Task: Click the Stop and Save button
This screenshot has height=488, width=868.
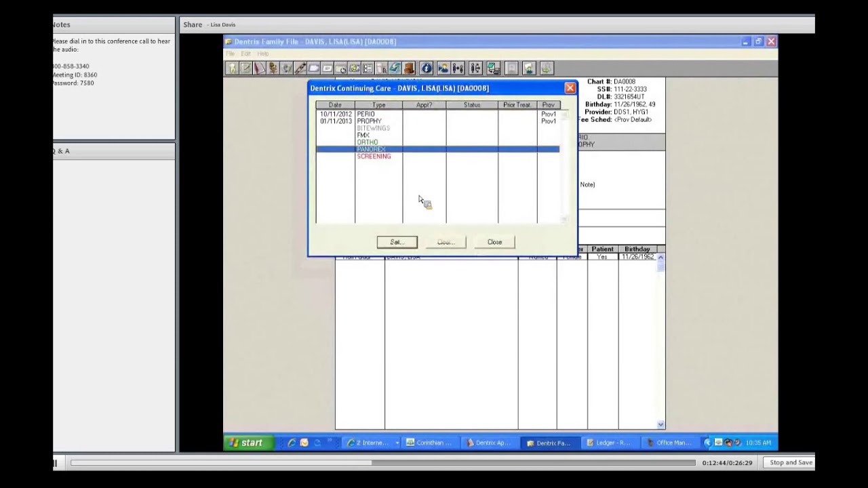Action: click(791, 462)
